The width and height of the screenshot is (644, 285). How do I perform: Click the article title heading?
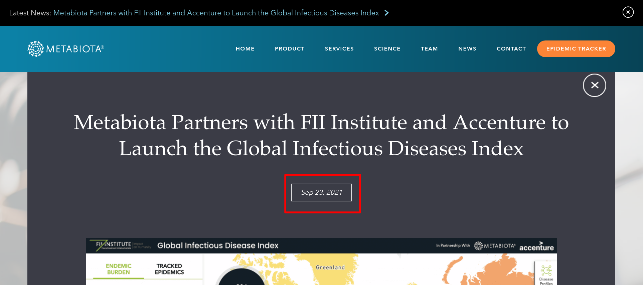click(x=321, y=135)
